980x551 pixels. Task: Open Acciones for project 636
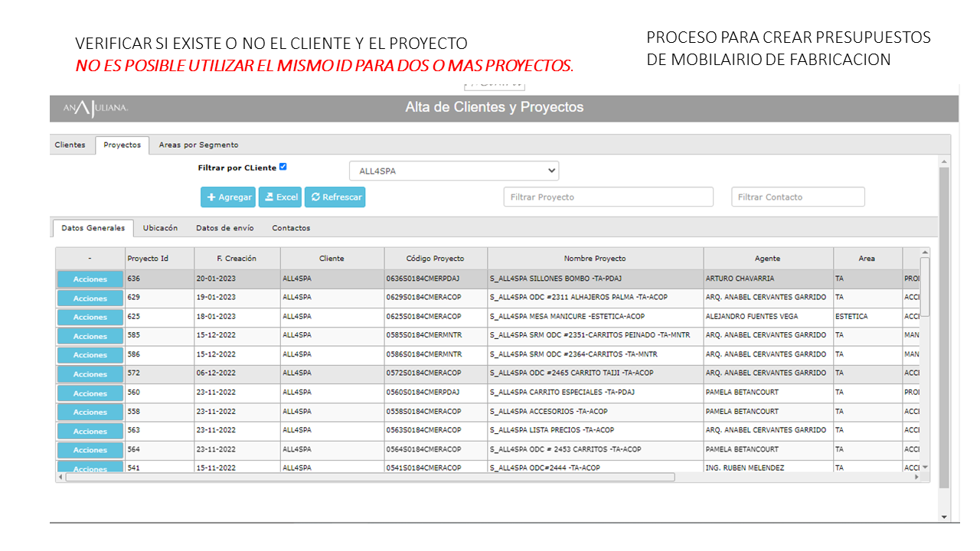point(90,279)
